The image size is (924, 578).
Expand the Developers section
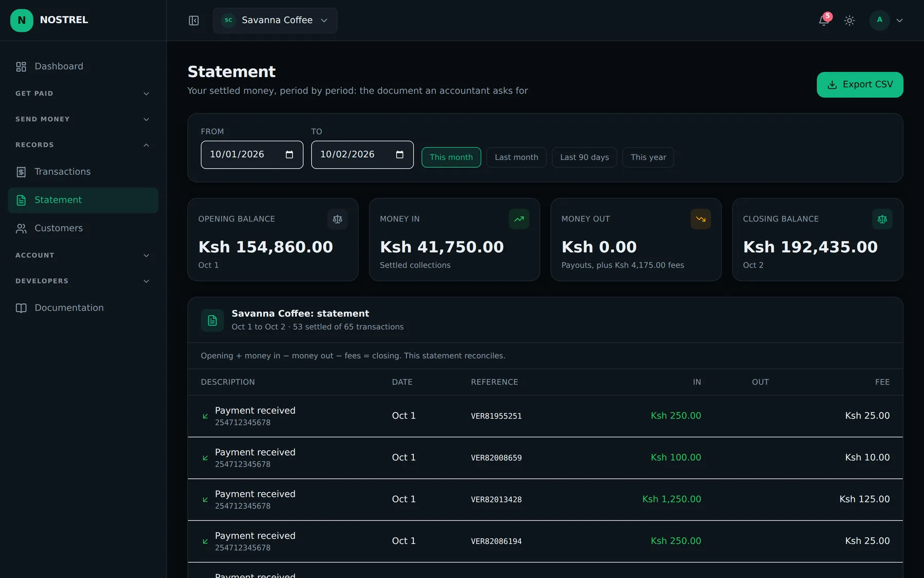pyautogui.click(x=83, y=281)
